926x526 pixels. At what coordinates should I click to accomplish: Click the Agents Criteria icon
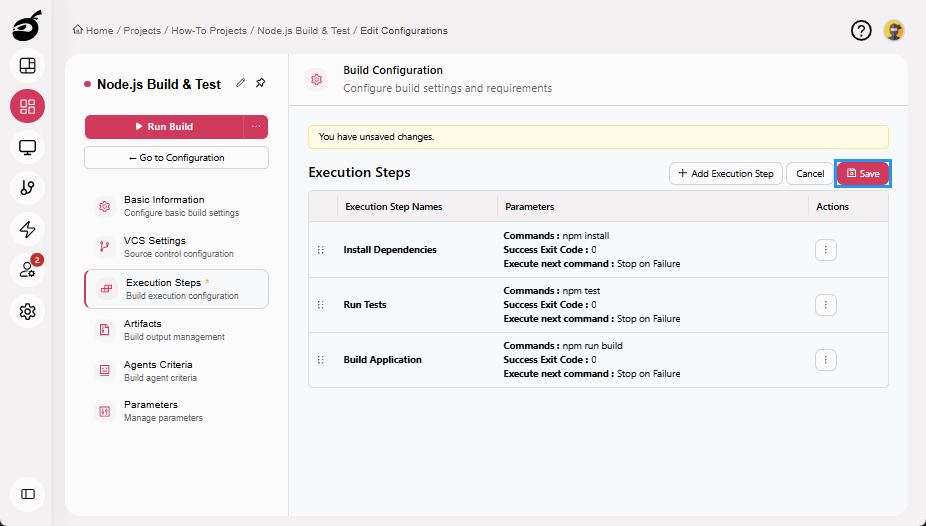(x=105, y=370)
